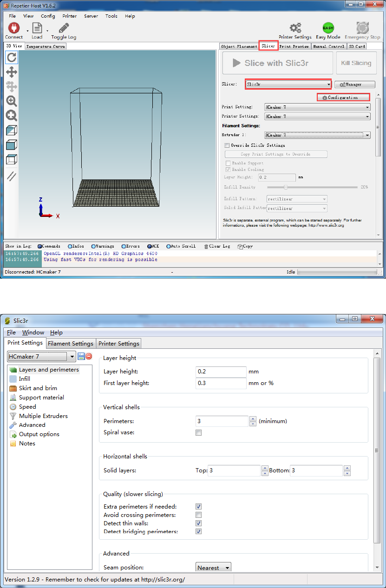Viewport: 386px width, 588px height.
Task: Switch to Easy Mode
Action: [328, 28]
